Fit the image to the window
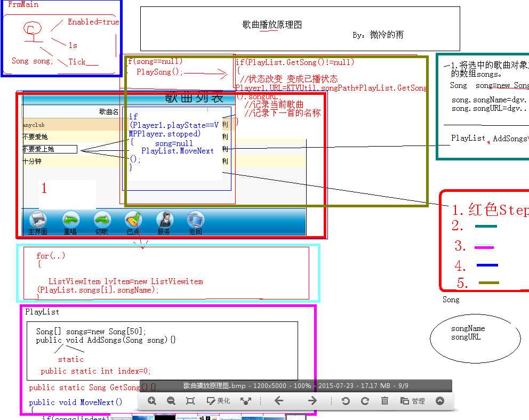529x420 pixels. (x=190, y=401)
